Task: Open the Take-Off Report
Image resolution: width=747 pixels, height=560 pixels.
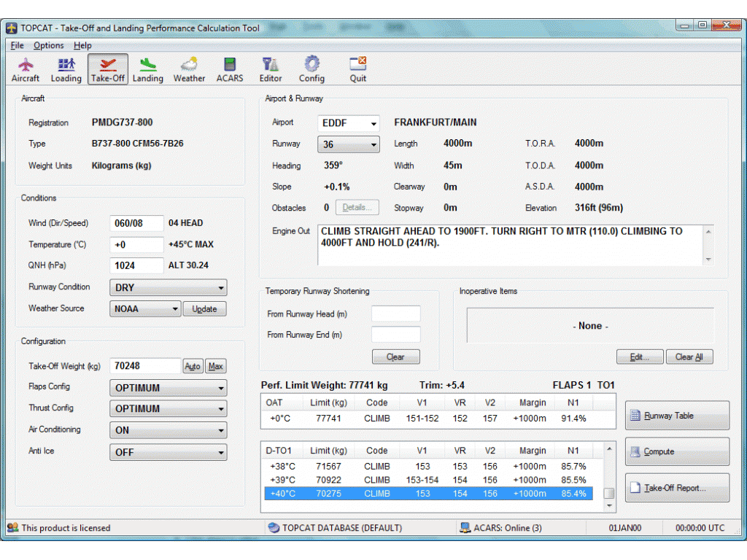Action: (x=677, y=488)
